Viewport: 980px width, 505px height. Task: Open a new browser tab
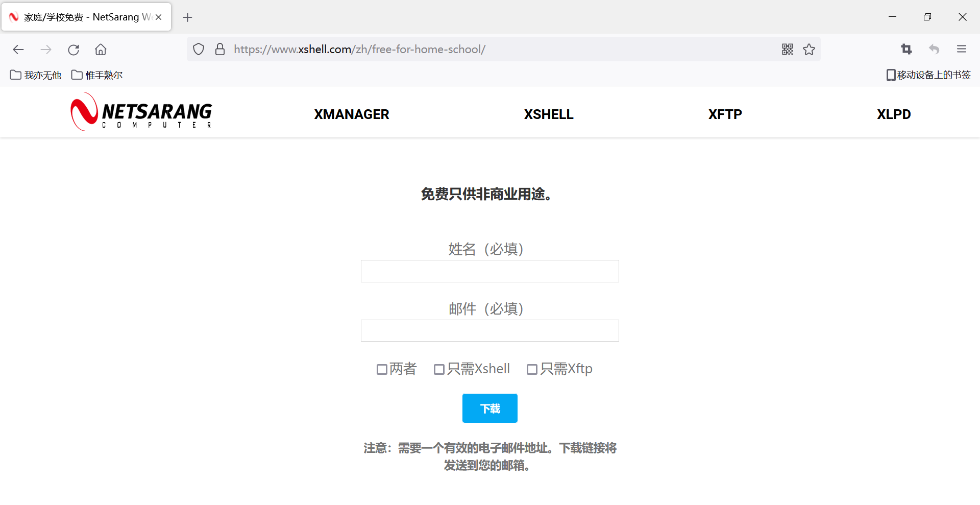187,17
